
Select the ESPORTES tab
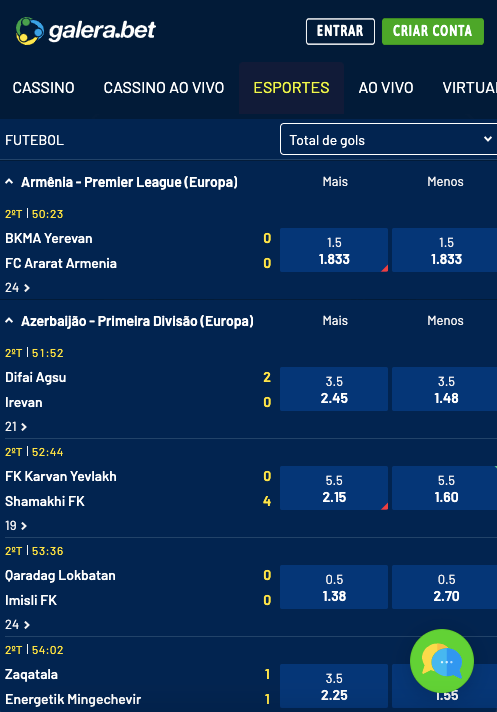291,88
